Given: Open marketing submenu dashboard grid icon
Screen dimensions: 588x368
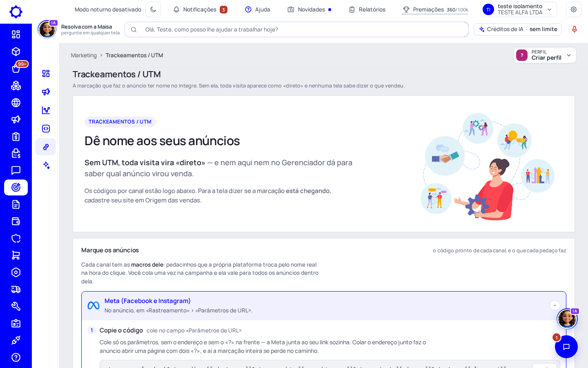Looking at the screenshot, I should point(46,74).
